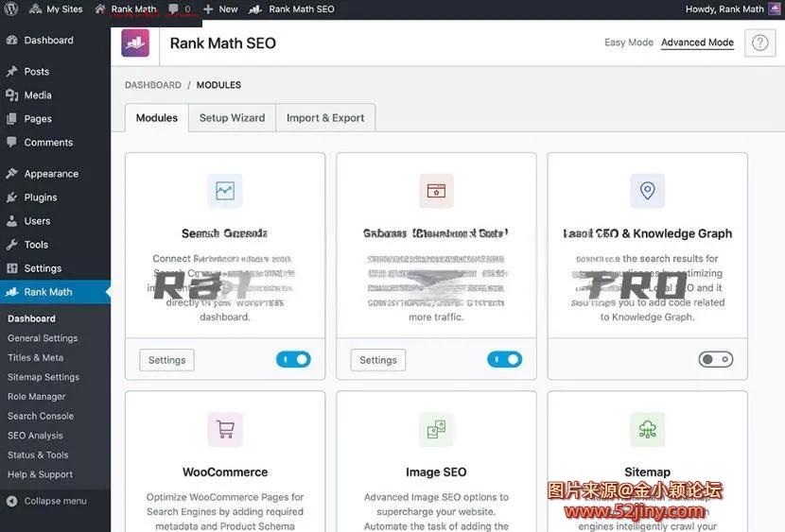
Task: Collapse the WordPress sidebar menu
Action: (x=55, y=501)
